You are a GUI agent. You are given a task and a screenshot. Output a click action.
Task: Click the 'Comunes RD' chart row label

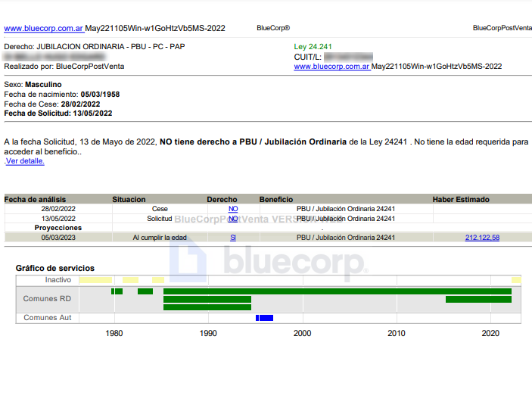click(x=47, y=299)
